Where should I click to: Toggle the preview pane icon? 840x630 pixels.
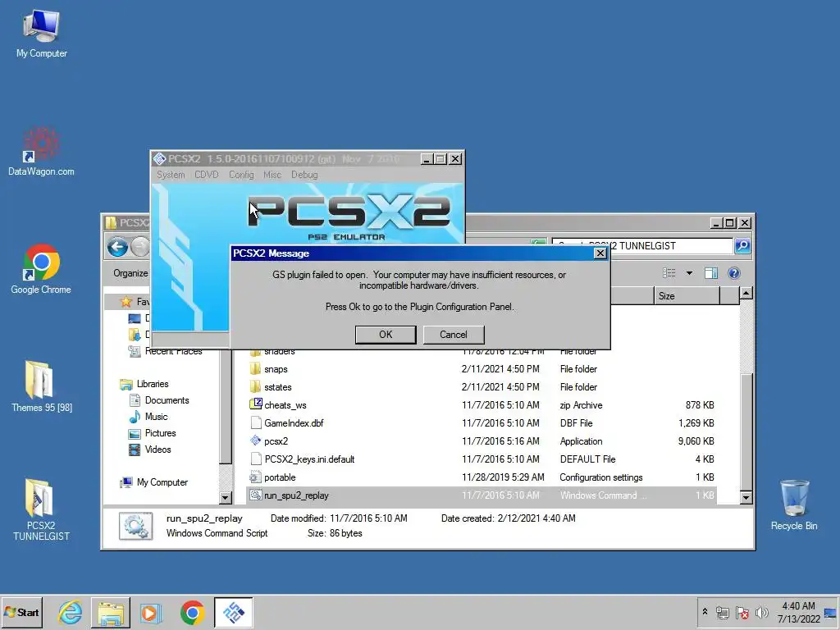(x=711, y=273)
